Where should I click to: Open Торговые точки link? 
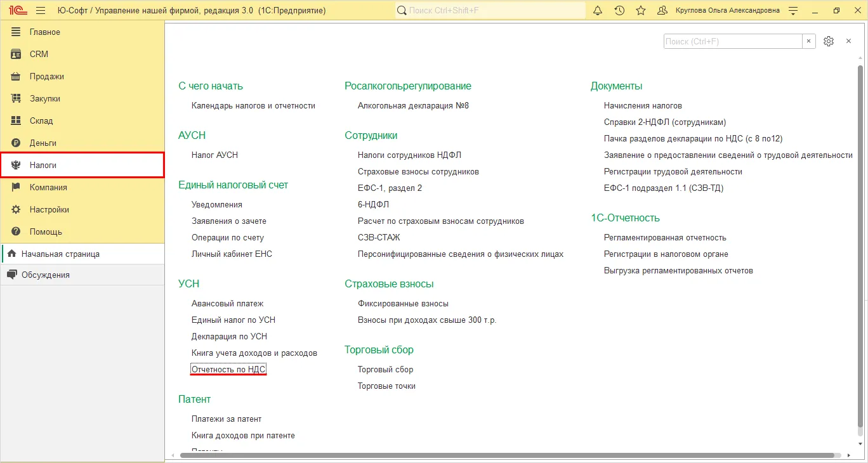(386, 386)
